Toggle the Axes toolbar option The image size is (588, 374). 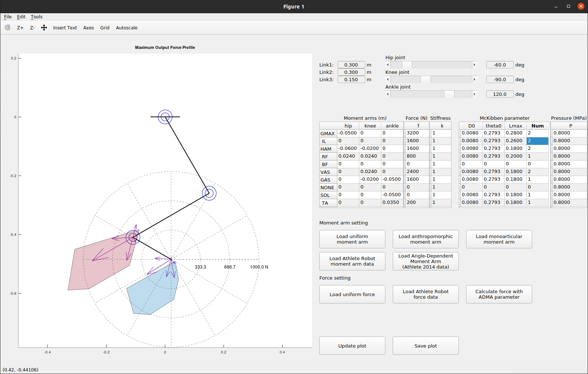click(x=88, y=28)
